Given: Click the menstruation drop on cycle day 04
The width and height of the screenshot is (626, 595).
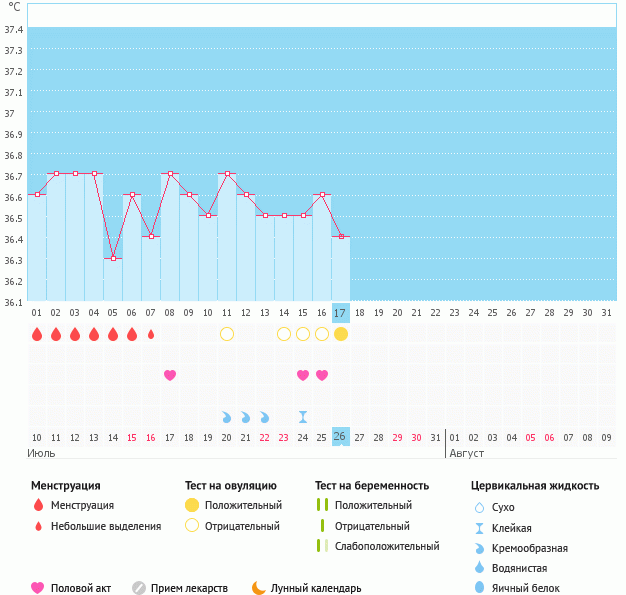Looking at the screenshot, I should [94, 334].
